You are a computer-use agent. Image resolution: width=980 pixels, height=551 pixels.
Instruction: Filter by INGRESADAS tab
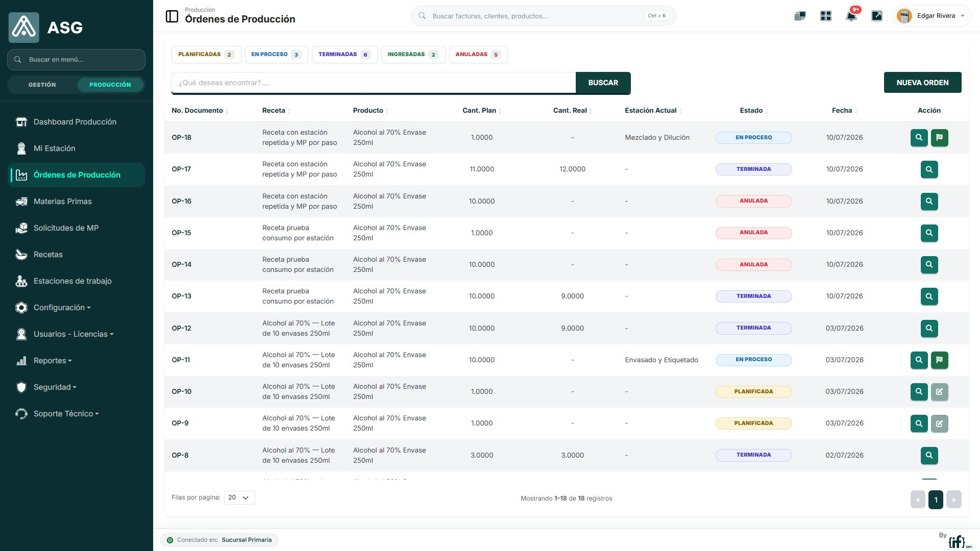[x=413, y=55]
